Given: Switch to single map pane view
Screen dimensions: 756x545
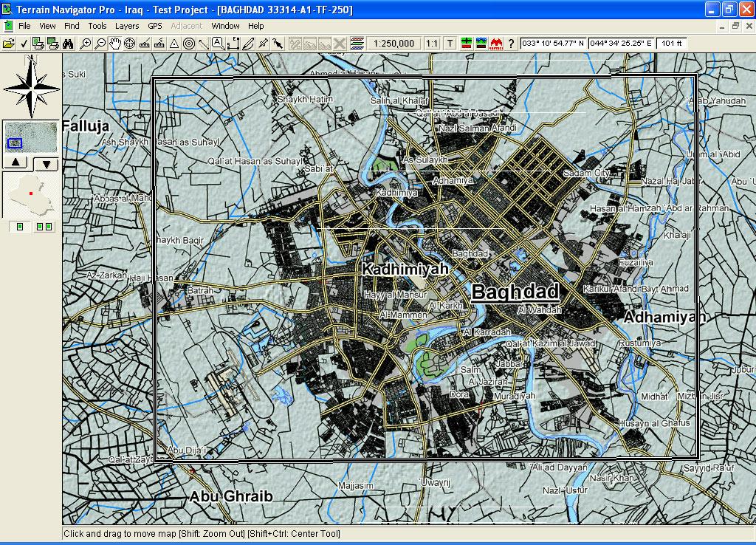Looking at the screenshot, I should click(20, 227).
